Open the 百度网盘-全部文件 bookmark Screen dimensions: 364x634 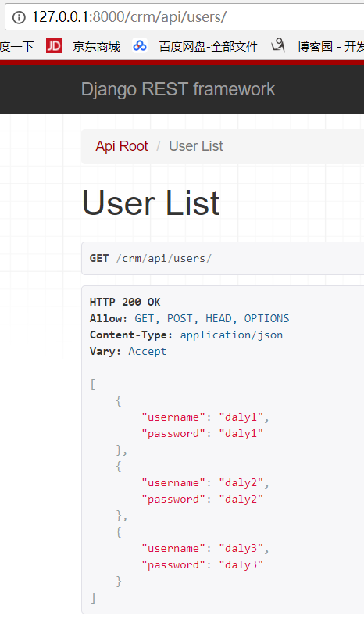209,47
